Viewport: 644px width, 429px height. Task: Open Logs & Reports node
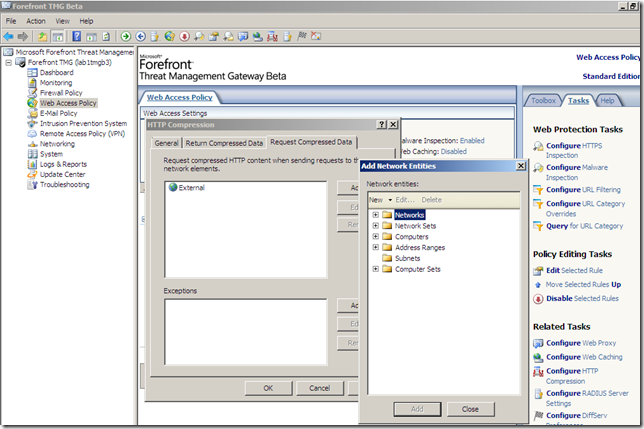point(63,164)
